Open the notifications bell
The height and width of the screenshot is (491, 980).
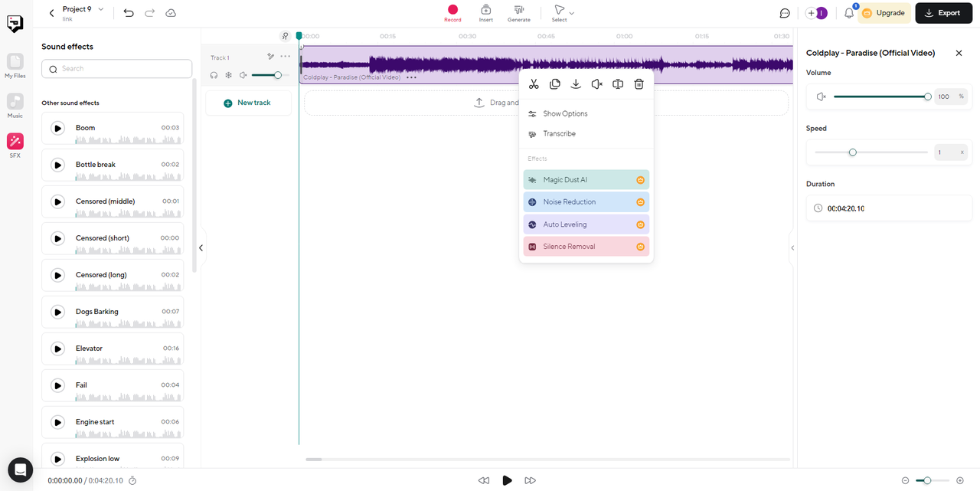[x=849, y=13]
